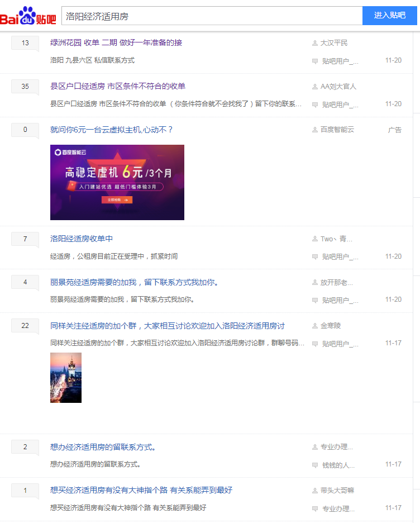Click reply bubble icon in 县区户口经适房 row

pyautogui.click(x=314, y=104)
